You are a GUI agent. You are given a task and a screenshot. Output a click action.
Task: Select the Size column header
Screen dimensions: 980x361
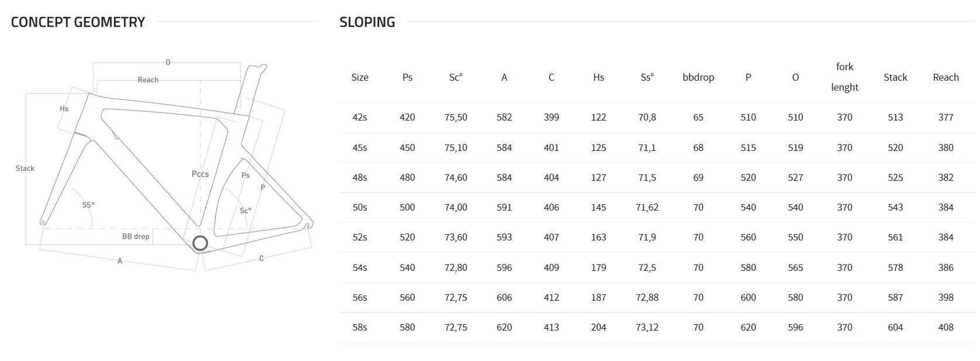click(360, 77)
